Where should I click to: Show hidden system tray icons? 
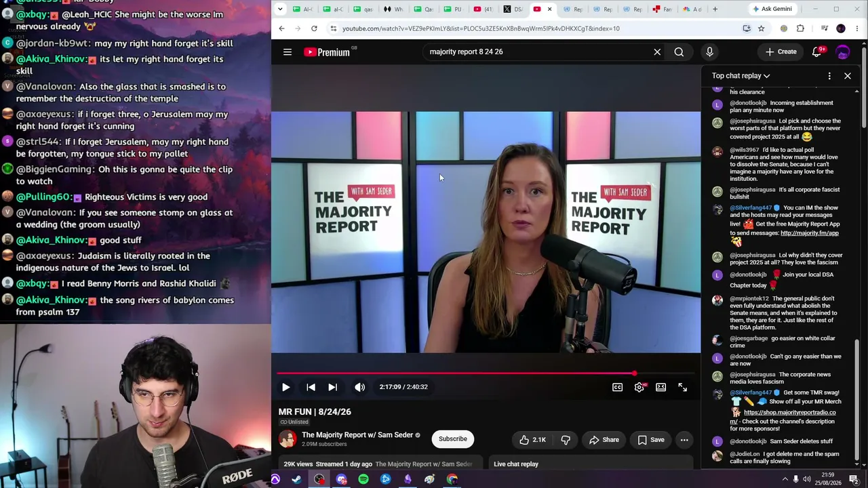785,480
